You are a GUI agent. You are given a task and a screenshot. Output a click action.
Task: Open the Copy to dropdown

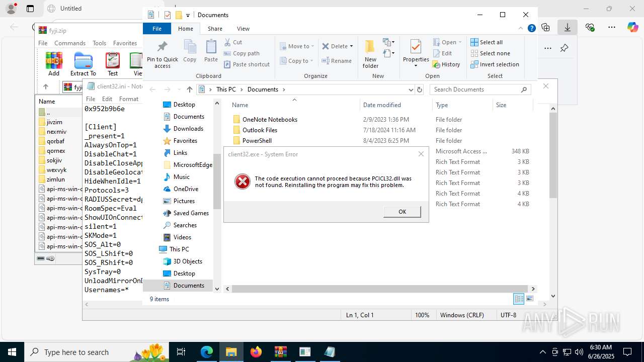[296, 61]
